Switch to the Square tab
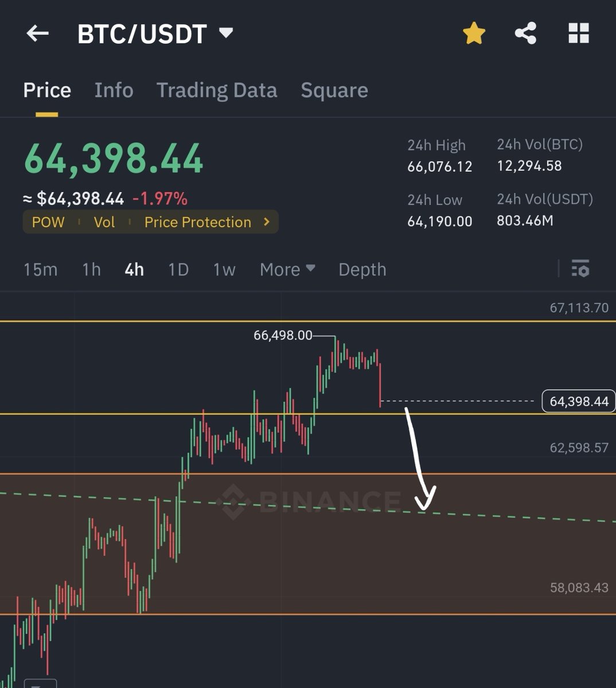 334,90
